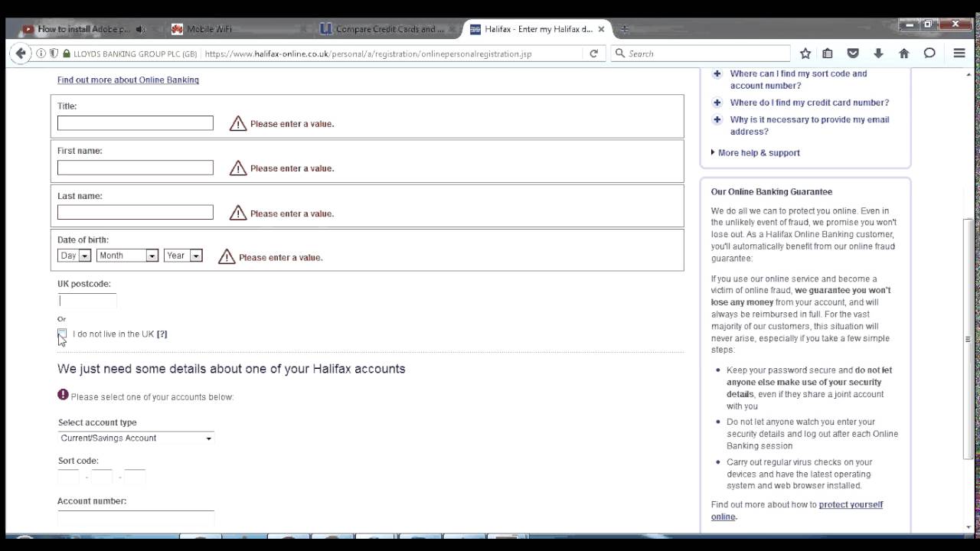Show site information icon in address bar

[x=41, y=54]
